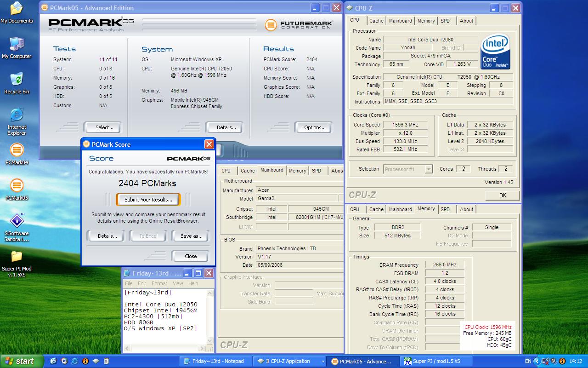Image resolution: width=588 pixels, height=368 pixels.
Task: Open View menu in Notepad
Action: point(178,283)
